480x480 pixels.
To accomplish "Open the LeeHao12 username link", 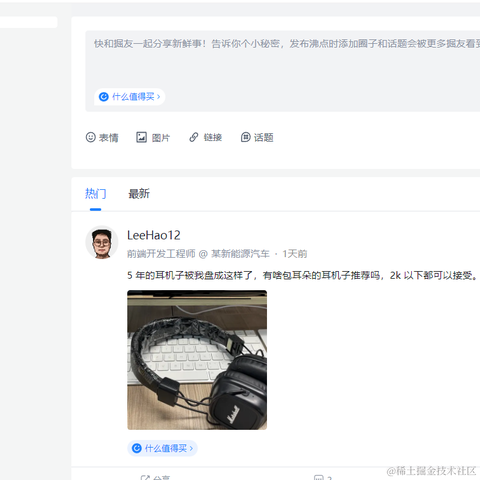I will [154, 235].
